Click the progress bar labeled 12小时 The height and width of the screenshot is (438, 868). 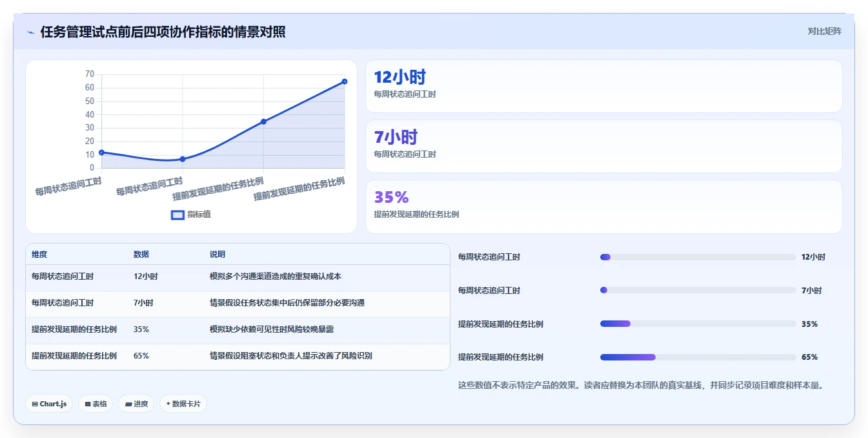tap(698, 257)
